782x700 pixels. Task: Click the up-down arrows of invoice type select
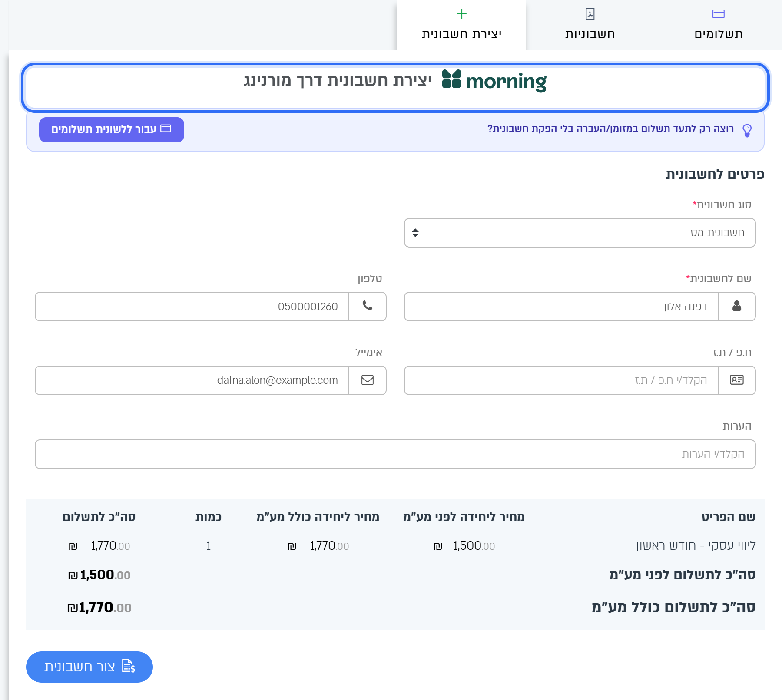pyautogui.click(x=415, y=233)
